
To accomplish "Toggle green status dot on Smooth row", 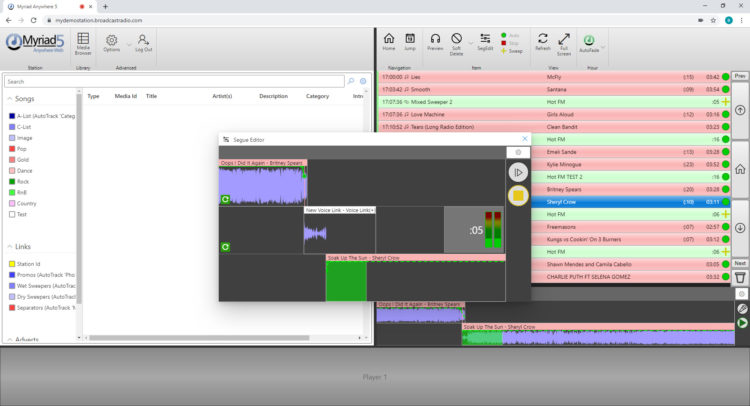I will tap(726, 89).
